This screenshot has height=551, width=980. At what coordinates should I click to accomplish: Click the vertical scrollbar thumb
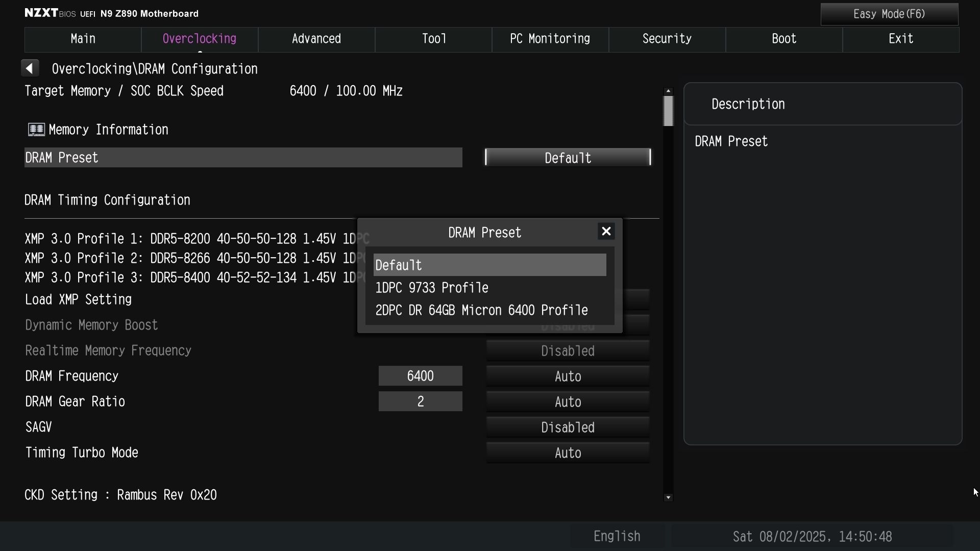[668, 111]
